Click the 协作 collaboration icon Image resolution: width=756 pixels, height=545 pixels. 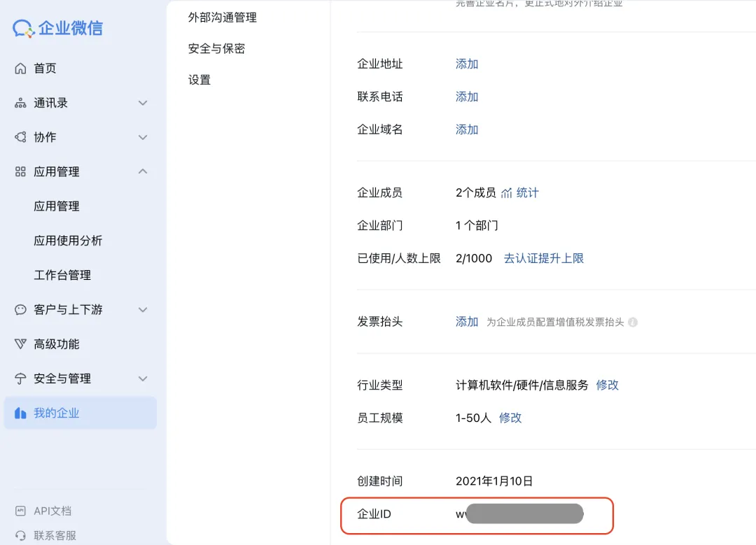[20, 137]
